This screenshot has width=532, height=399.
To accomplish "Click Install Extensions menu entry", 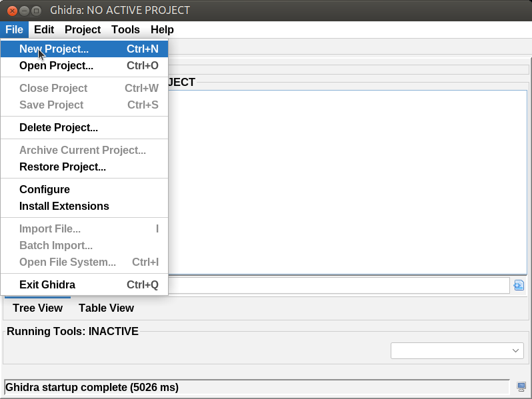I will [84, 206].
